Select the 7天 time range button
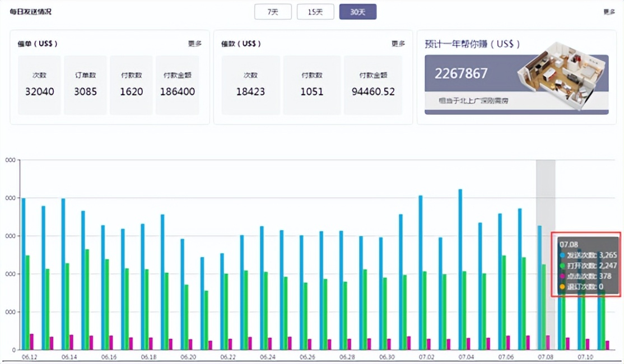This screenshot has height=364, width=624. (x=273, y=12)
